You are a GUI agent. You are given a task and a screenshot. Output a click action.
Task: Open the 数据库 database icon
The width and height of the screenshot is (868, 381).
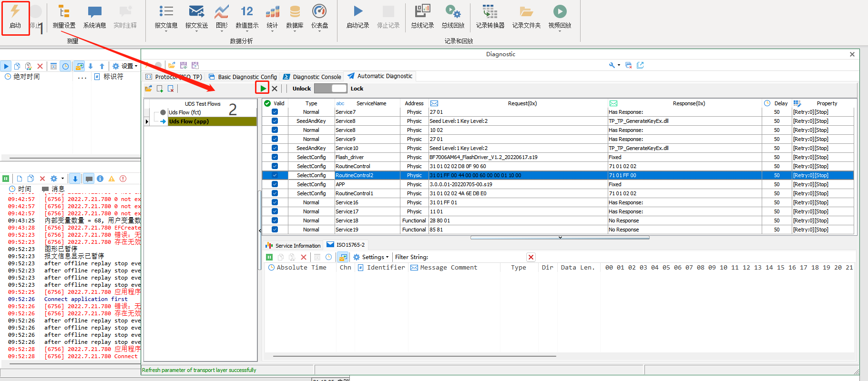coord(295,11)
